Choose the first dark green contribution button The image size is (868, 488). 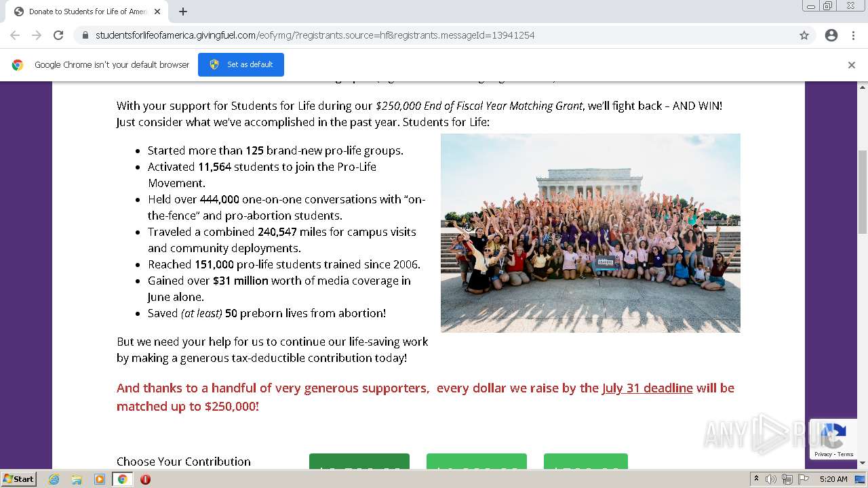359,461
